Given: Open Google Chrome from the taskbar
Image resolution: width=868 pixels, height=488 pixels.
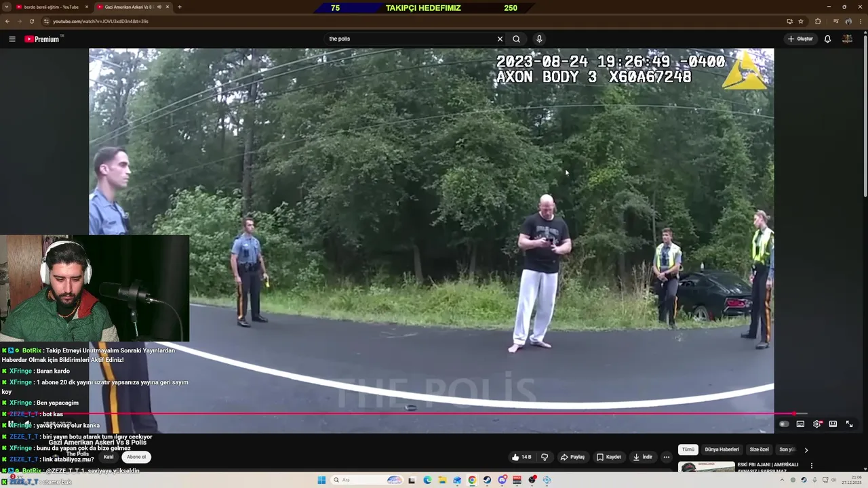Looking at the screenshot, I should pos(472,480).
